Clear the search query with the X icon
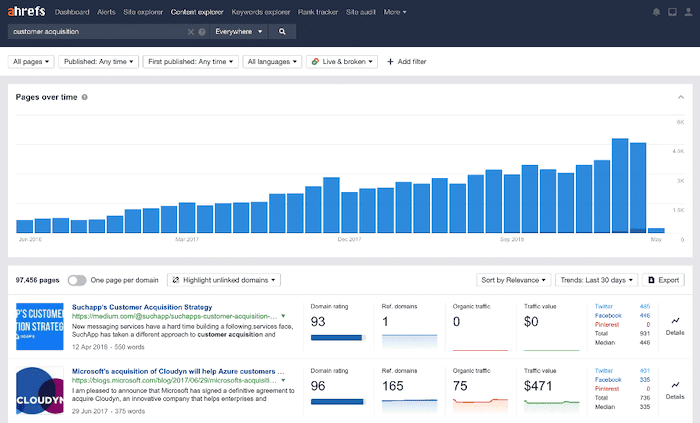700x423 pixels. [x=191, y=32]
